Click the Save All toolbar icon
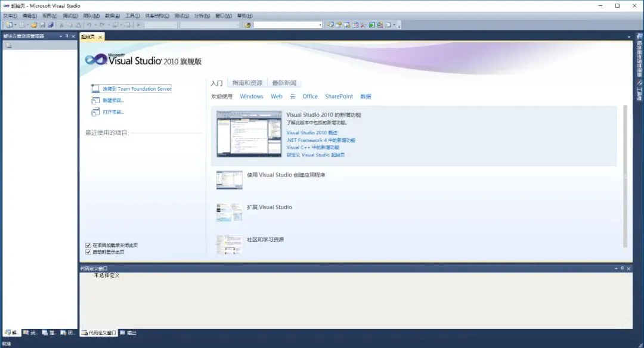 (51, 24)
